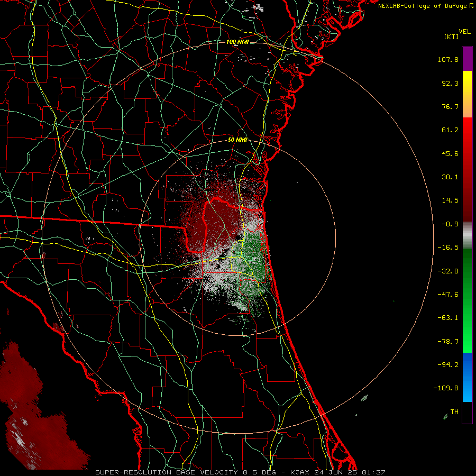Click the -16.5 velocity scale value

[448, 248]
